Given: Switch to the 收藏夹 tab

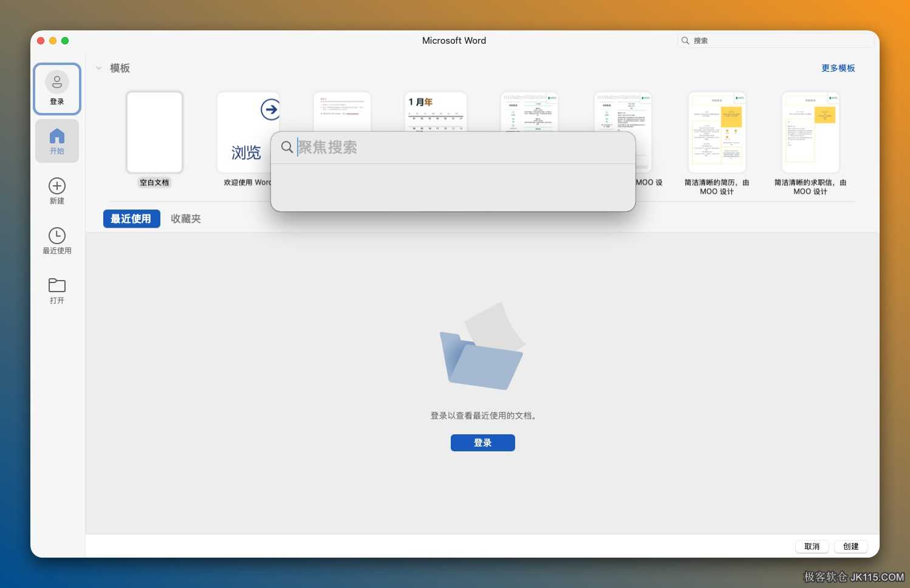Looking at the screenshot, I should point(186,219).
